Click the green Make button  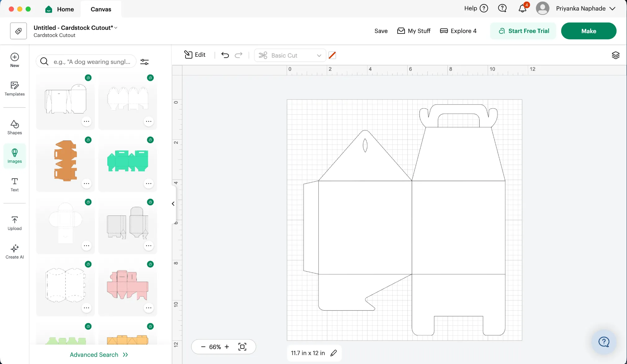pyautogui.click(x=589, y=31)
